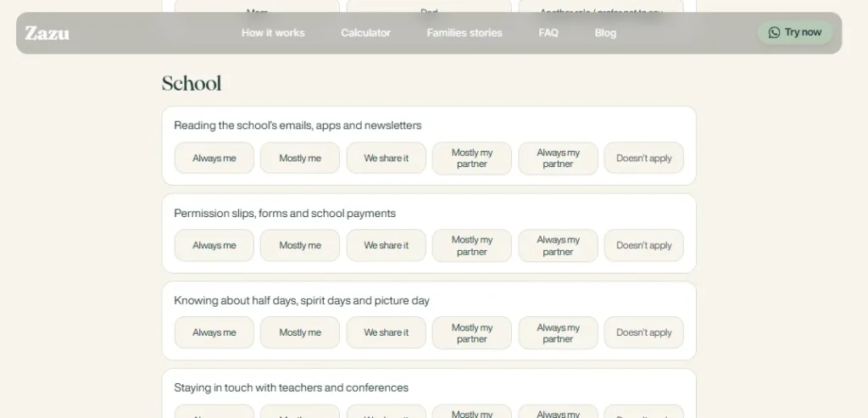Open the Blog link in navigation
Image resolution: width=868 pixels, height=418 pixels.
point(605,33)
